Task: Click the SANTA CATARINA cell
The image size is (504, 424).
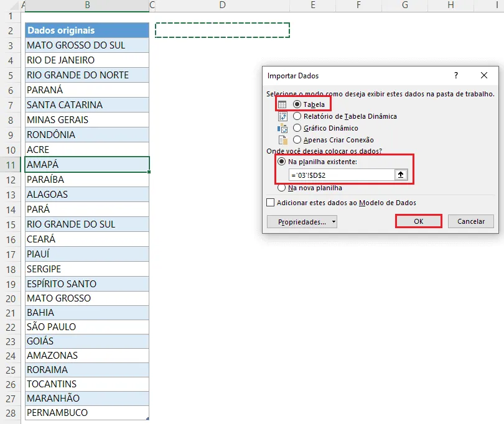Action: pos(86,104)
